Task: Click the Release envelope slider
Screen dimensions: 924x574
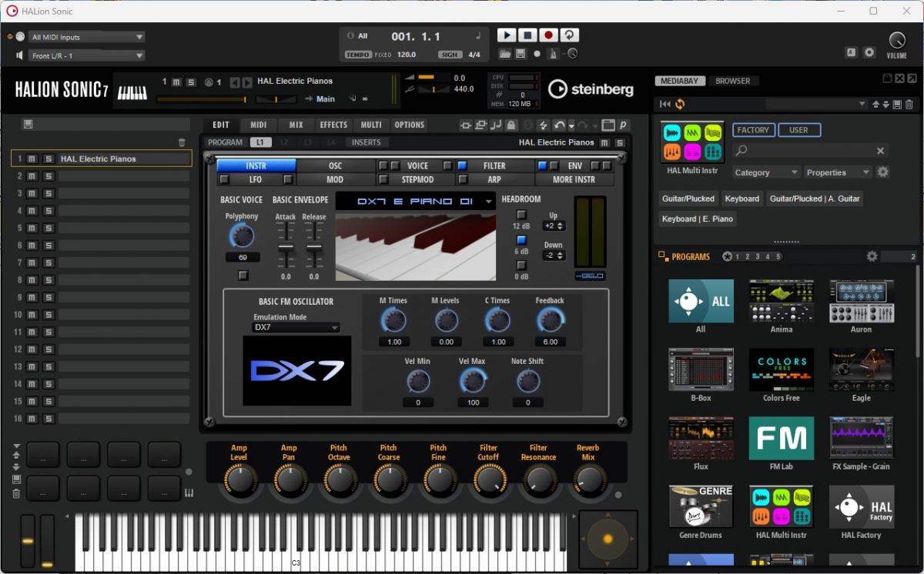Action: [x=314, y=246]
